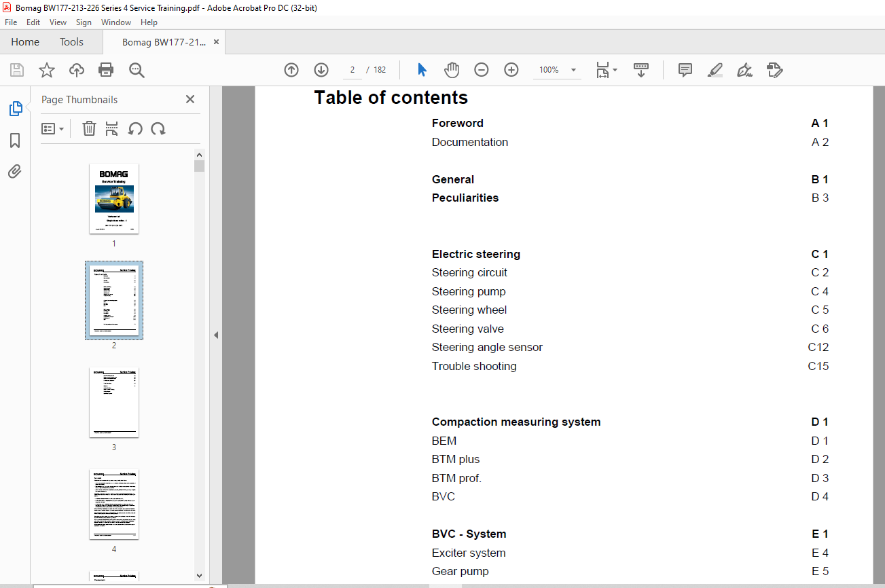Click Compaction measuring system heading
This screenshot has width=885, height=588.
point(516,422)
